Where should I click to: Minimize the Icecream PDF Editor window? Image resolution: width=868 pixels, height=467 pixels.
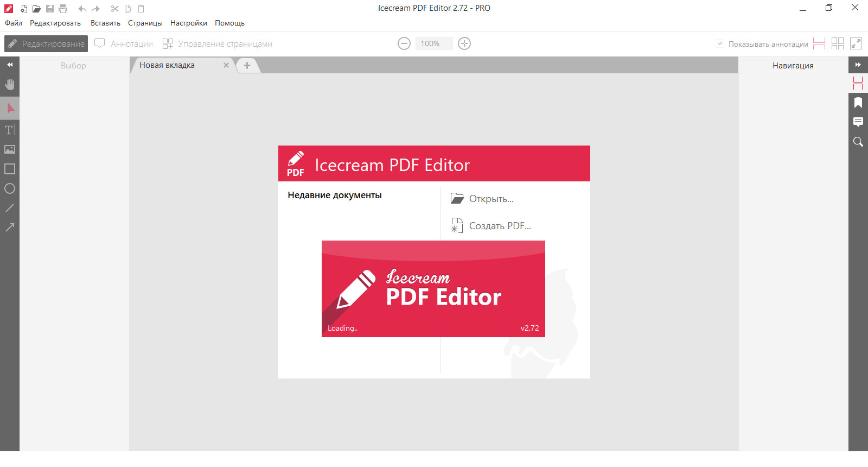tap(803, 8)
